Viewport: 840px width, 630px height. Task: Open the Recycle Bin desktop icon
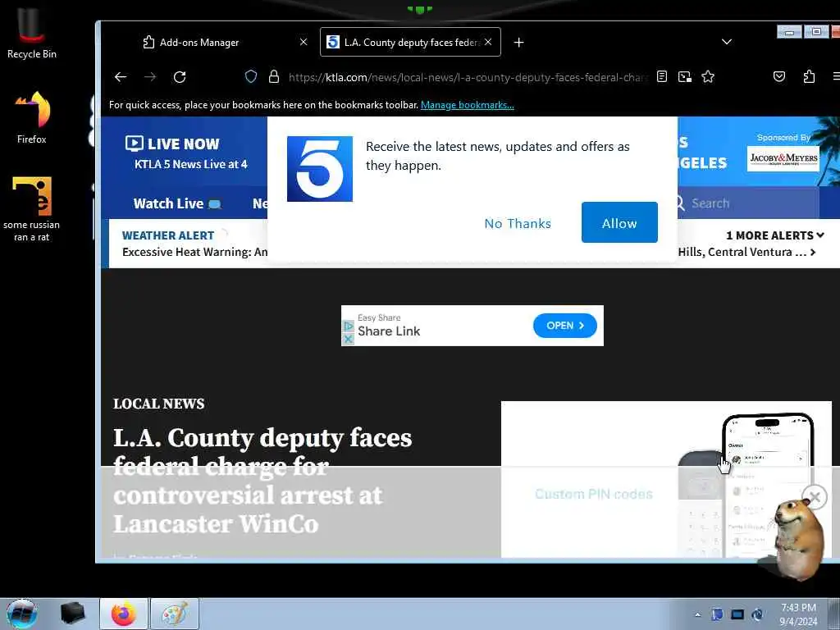click(x=32, y=33)
